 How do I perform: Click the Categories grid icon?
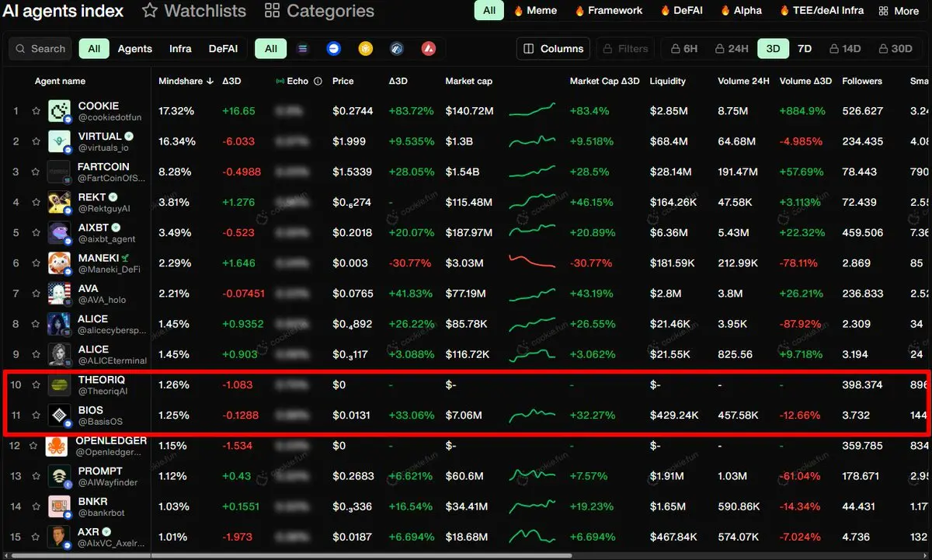(x=272, y=11)
